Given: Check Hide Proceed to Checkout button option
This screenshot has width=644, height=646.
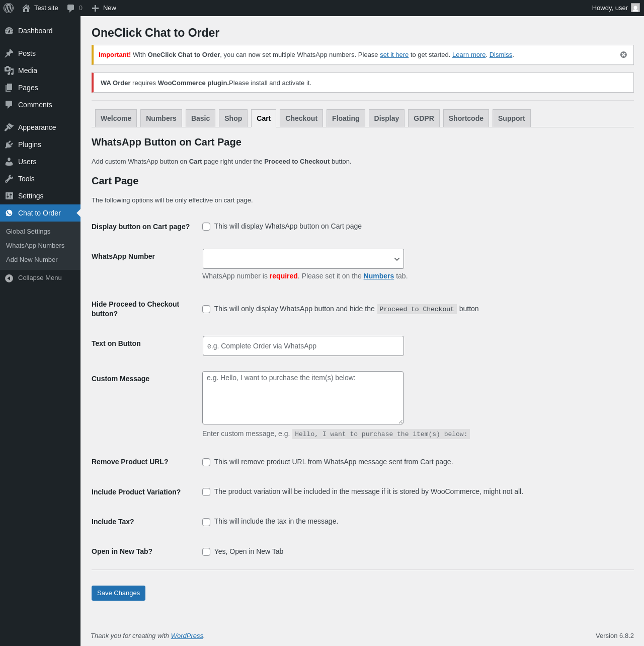Looking at the screenshot, I should 206,309.
